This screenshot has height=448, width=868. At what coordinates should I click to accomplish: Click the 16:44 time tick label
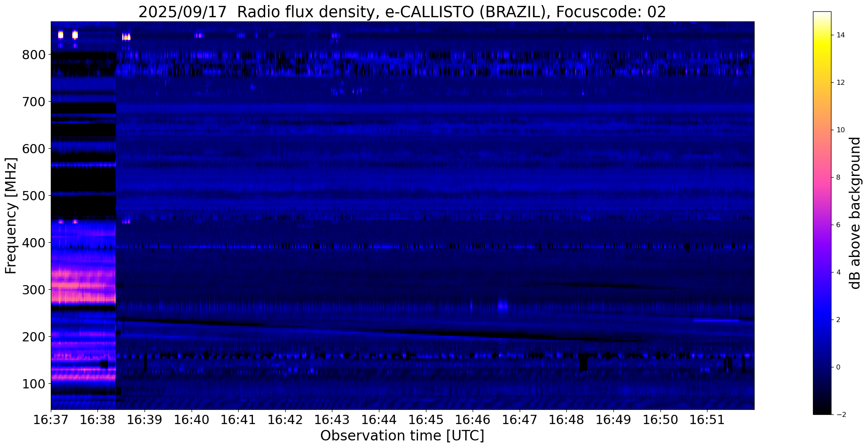pos(379,419)
